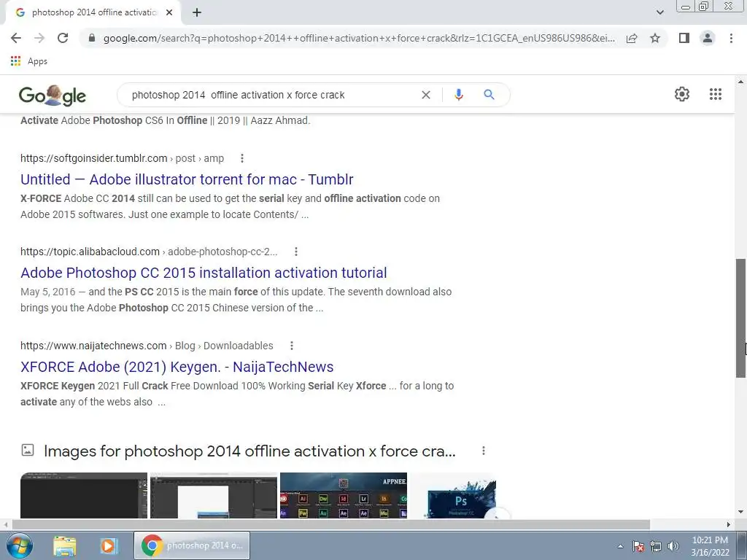Show hidden system tray icons
Screen dimensions: 747x560
tap(620, 546)
